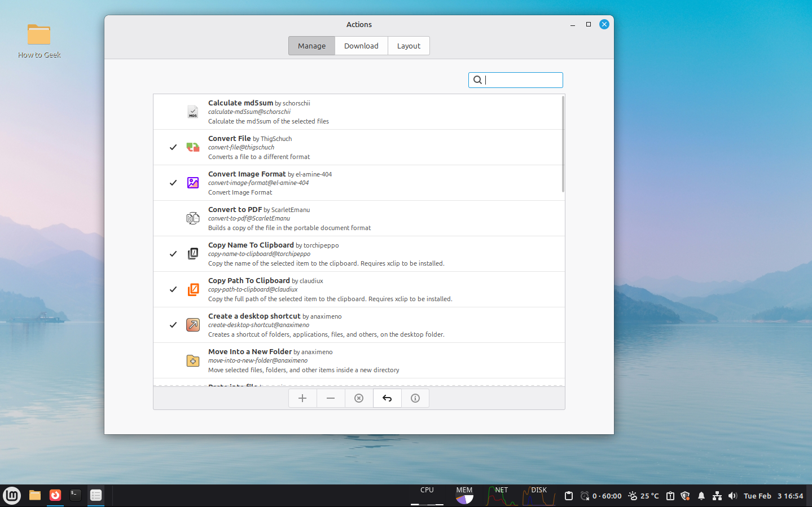Click the Convert to PDF icon
This screenshot has width=812, height=507.
(193, 218)
